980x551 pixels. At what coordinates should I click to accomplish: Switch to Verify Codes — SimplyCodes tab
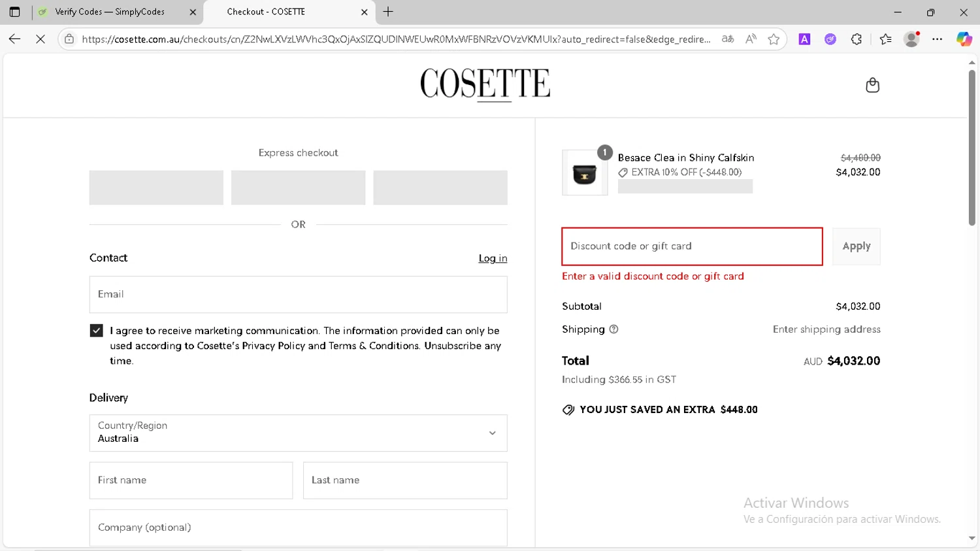[118, 12]
